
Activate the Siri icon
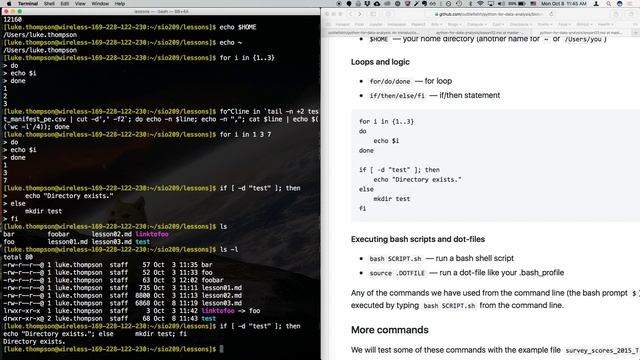click(x=620, y=4)
